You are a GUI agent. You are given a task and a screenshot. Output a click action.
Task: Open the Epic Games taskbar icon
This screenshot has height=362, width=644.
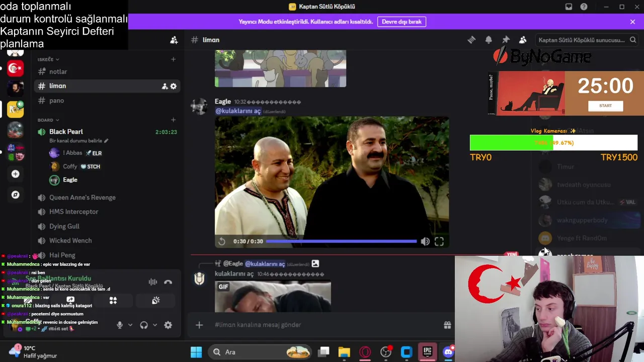point(427,352)
